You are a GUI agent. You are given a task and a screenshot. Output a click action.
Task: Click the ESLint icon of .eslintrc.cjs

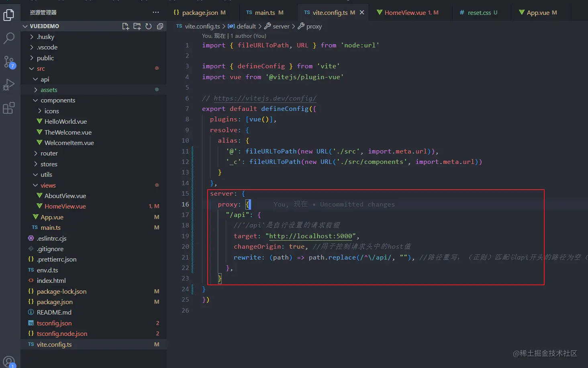pyautogui.click(x=31, y=238)
